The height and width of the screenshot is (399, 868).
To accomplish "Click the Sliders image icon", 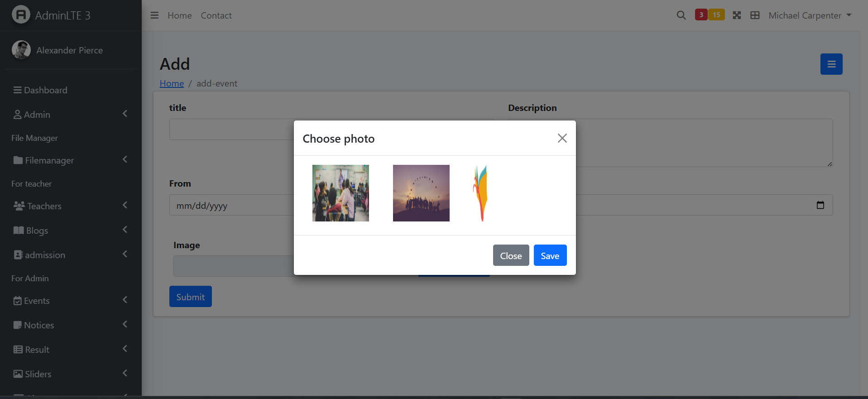I will pyautogui.click(x=18, y=374).
